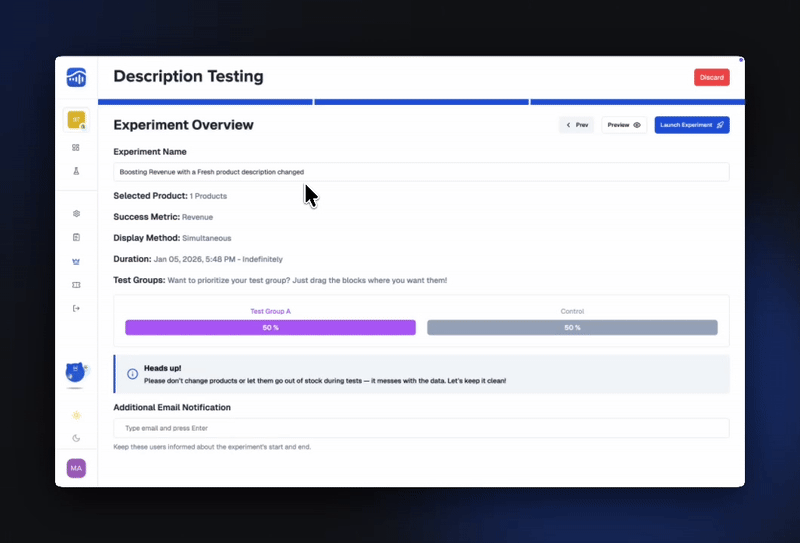Click the Preview button with eye icon
This screenshot has width=800, height=543.
(x=624, y=125)
